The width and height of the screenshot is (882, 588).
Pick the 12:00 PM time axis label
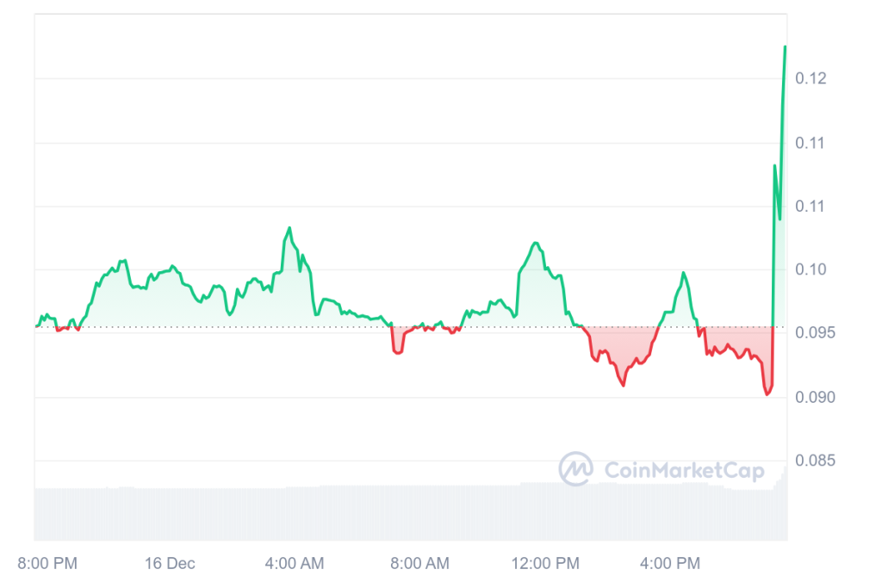tap(548, 564)
